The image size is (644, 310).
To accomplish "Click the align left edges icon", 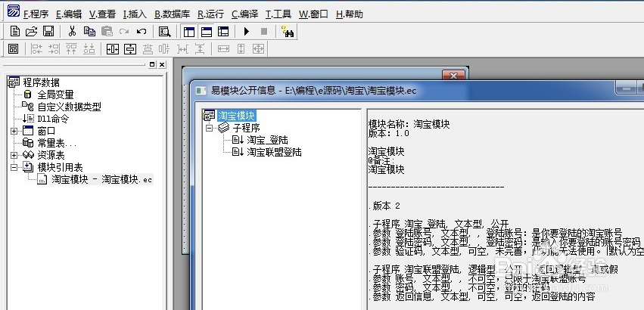I will pos(37,49).
